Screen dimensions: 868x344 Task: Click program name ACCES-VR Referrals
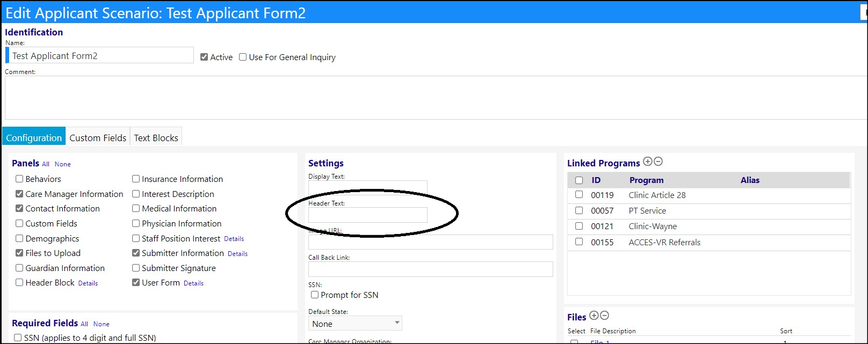click(x=664, y=243)
